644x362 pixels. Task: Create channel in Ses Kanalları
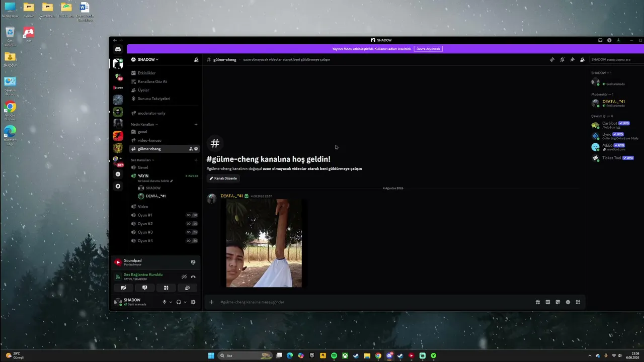pos(196,160)
